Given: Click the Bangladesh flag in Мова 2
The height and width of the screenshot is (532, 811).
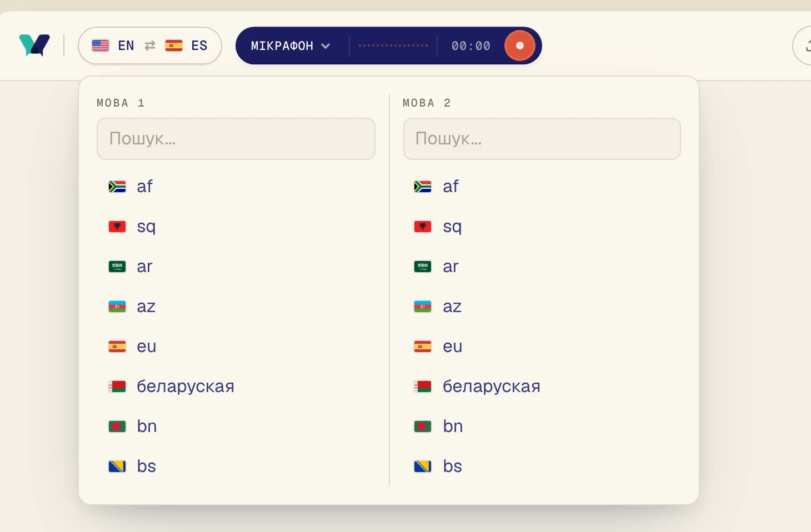Looking at the screenshot, I should (423, 426).
